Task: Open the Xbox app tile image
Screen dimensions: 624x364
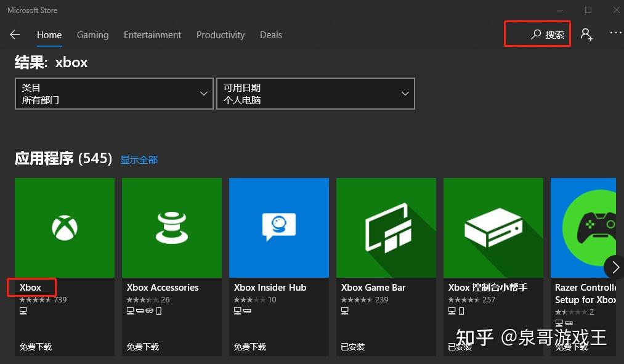Action: coord(65,227)
